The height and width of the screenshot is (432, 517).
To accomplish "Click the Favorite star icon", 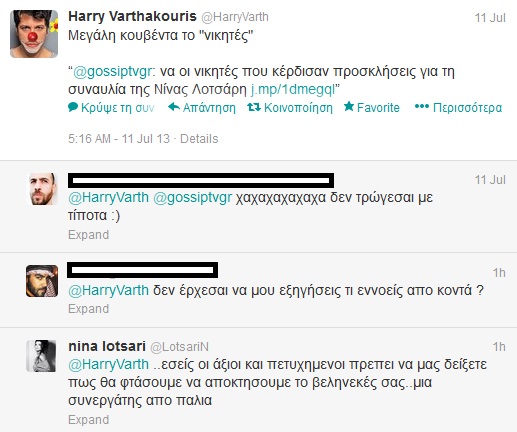I will click(x=349, y=106).
